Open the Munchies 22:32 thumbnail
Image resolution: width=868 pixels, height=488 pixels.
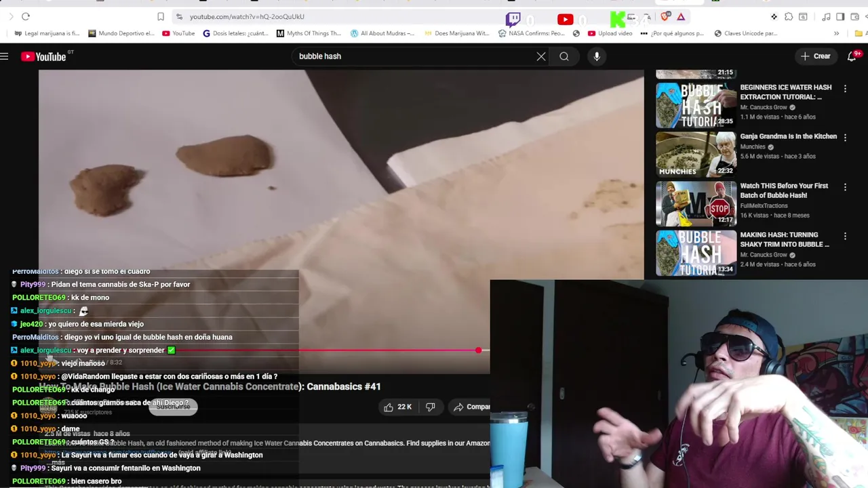(x=696, y=155)
